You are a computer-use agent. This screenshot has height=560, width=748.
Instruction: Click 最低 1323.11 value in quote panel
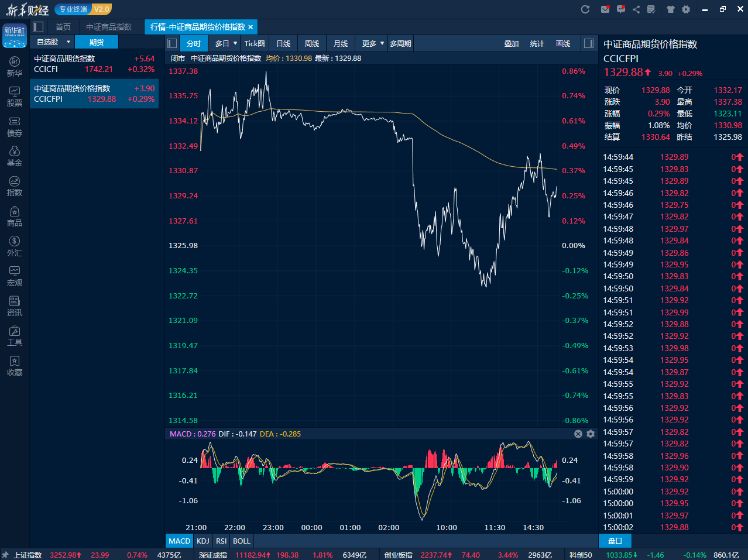(728, 114)
